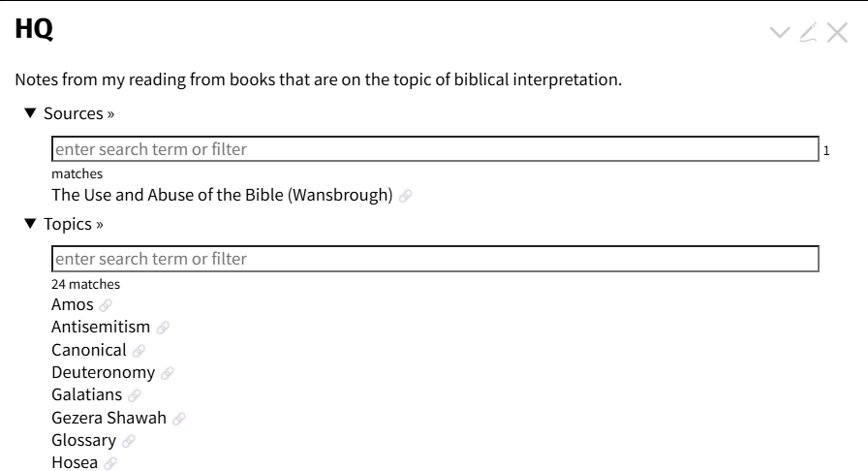Focus the Sources search filter field
868x471 pixels.
pyautogui.click(x=435, y=149)
